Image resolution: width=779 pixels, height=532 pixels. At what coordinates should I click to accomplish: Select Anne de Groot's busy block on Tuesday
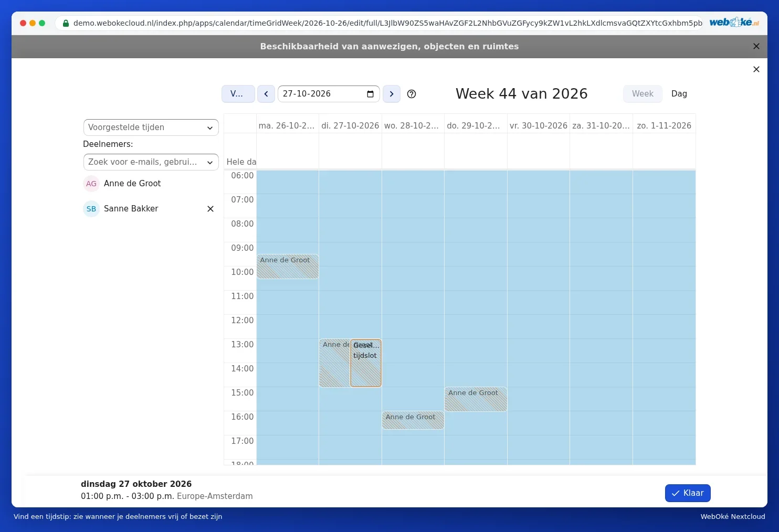click(x=334, y=363)
